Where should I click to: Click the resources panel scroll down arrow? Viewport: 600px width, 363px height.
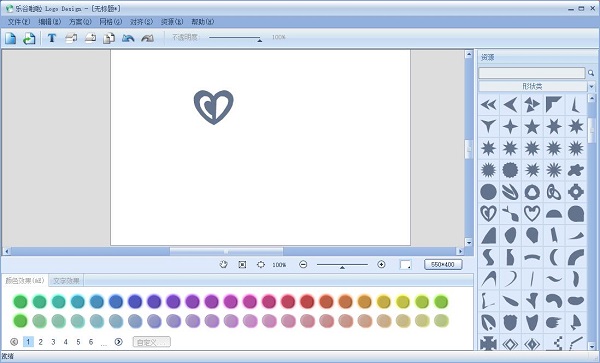[x=592, y=346]
